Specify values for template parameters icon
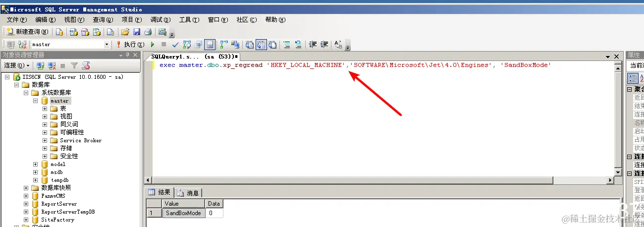The image size is (644, 227). pos(339,45)
